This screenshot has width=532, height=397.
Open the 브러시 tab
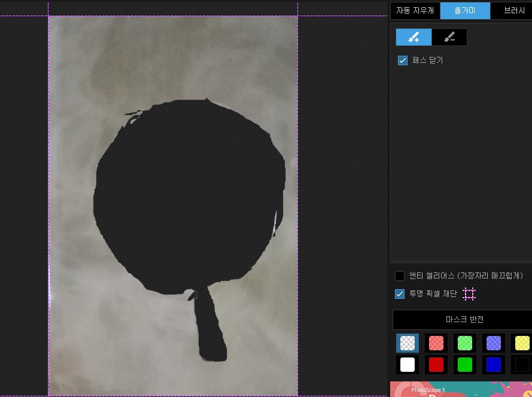click(512, 11)
